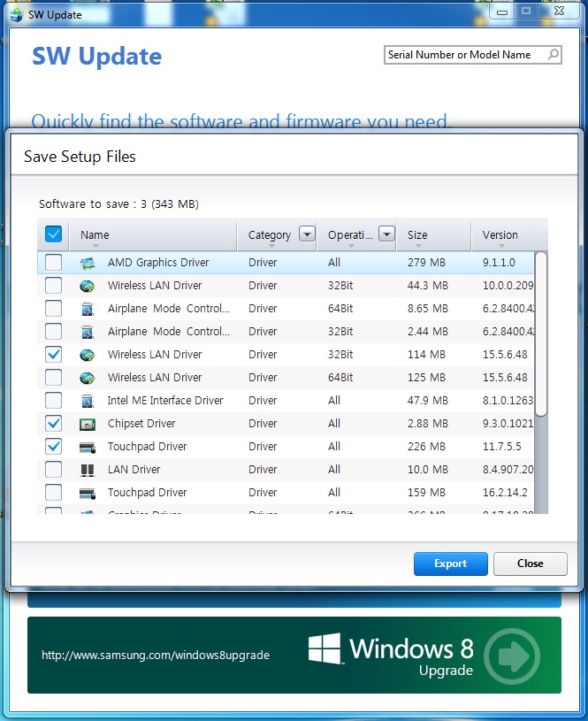Screen dimensions: 588x721
Task: Click the LAN Driver icon
Action: [x=88, y=470]
